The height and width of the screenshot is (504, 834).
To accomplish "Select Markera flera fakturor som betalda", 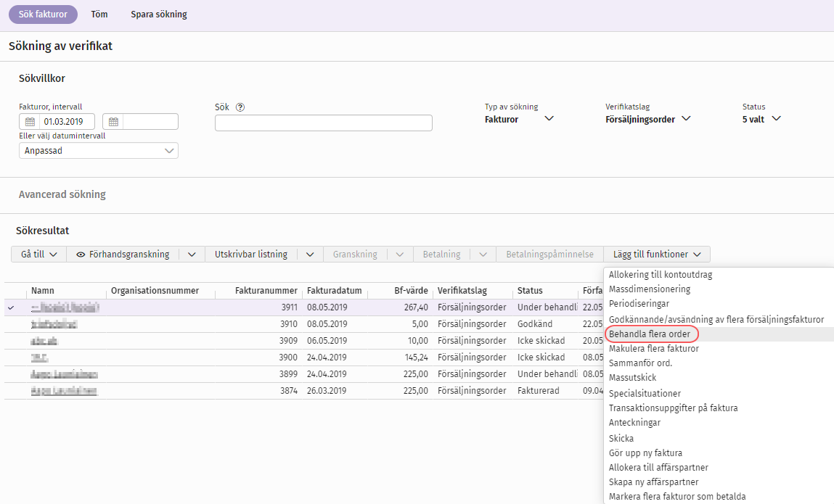I will (x=677, y=497).
